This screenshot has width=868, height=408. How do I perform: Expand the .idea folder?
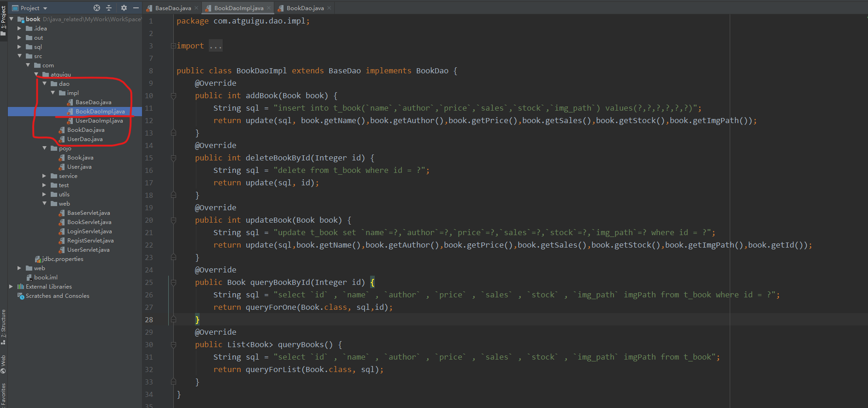[19, 28]
